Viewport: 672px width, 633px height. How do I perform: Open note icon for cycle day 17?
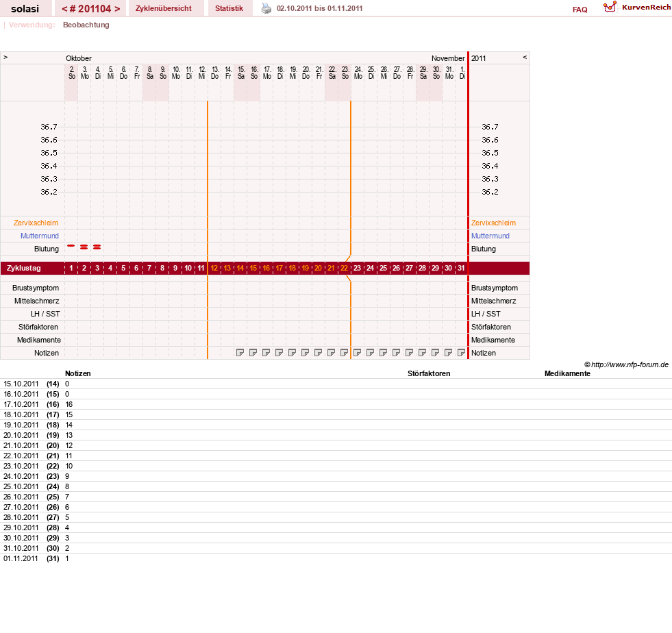(279, 353)
